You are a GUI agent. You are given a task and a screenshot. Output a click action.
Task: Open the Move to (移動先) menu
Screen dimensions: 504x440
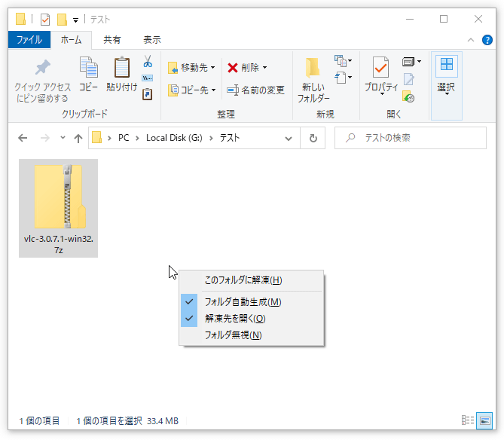(191, 68)
